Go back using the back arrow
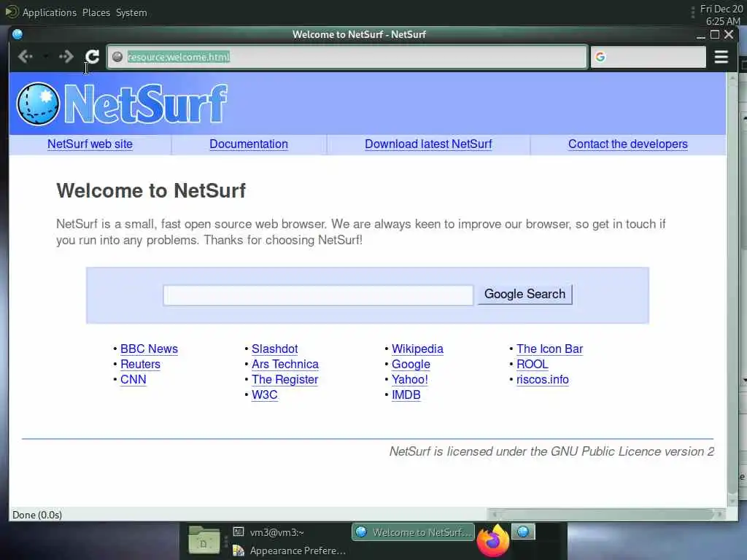This screenshot has height=560, width=747. click(x=26, y=57)
